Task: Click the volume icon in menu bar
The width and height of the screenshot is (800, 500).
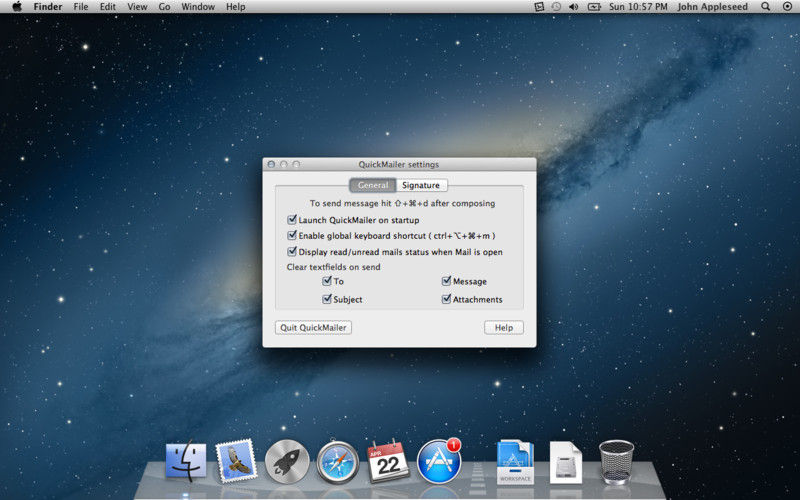Action: coord(574,6)
